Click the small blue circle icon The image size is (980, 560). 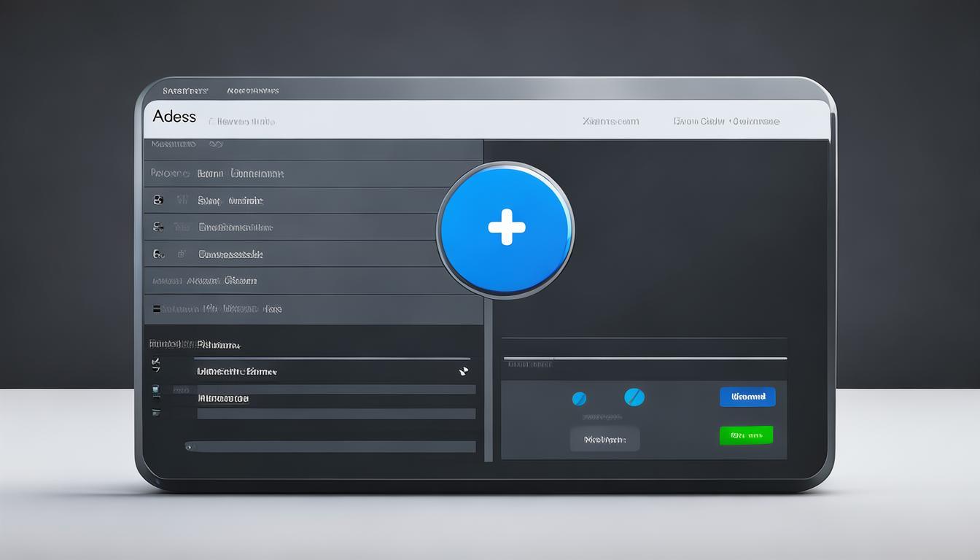click(579, 399)
